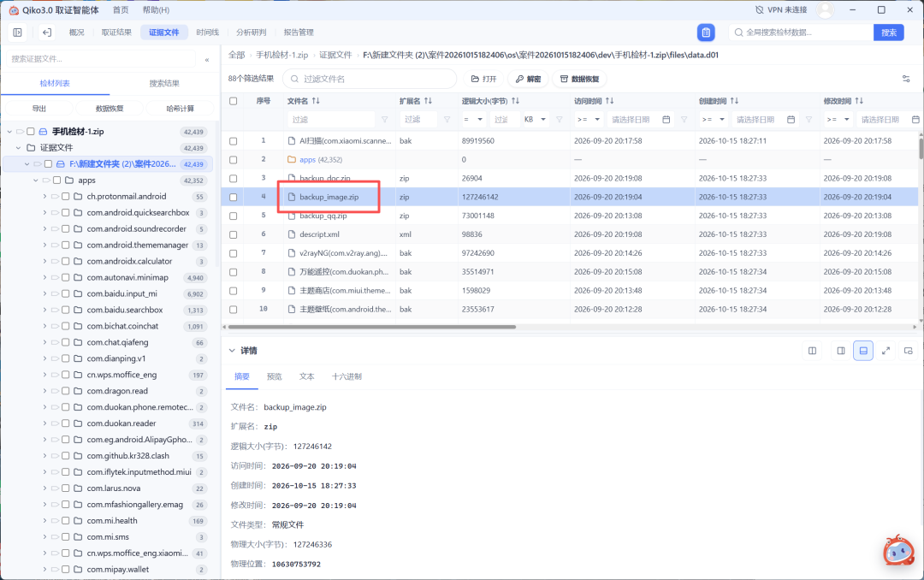This screenshot has height=580, width=924.
Task: Open the robot assistant mascot icon
Action: (x=898, y=551)
